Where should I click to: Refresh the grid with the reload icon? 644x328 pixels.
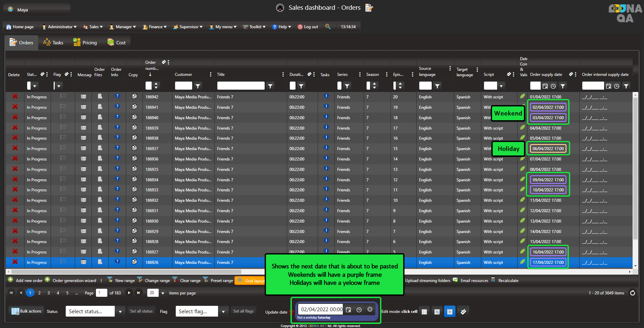[x=632, y=293]
